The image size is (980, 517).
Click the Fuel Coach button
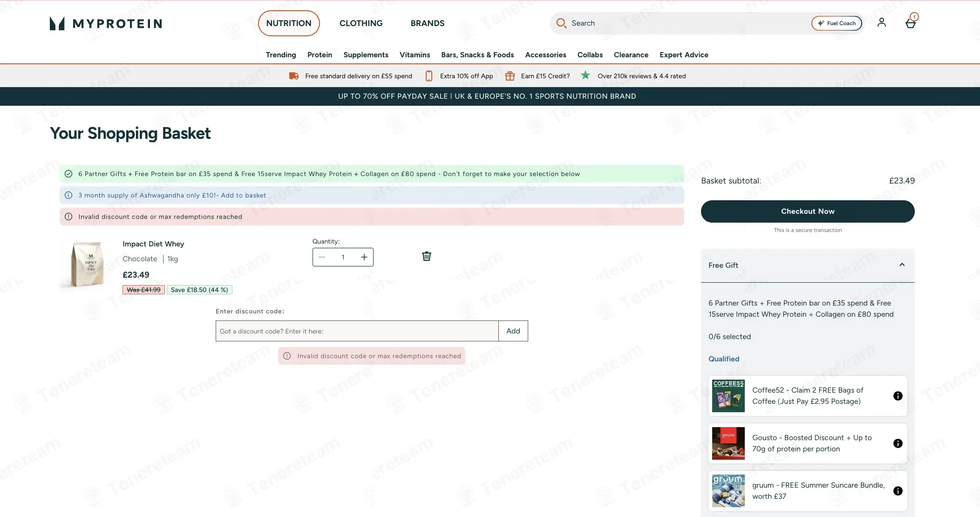(x=837, y=23)
